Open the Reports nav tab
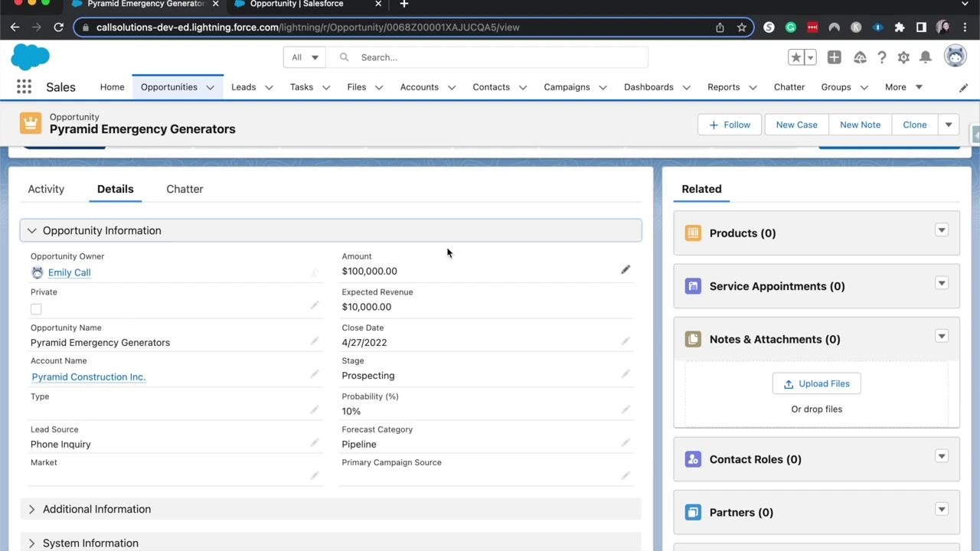The image size is (980, 551). tap(724, 87)
